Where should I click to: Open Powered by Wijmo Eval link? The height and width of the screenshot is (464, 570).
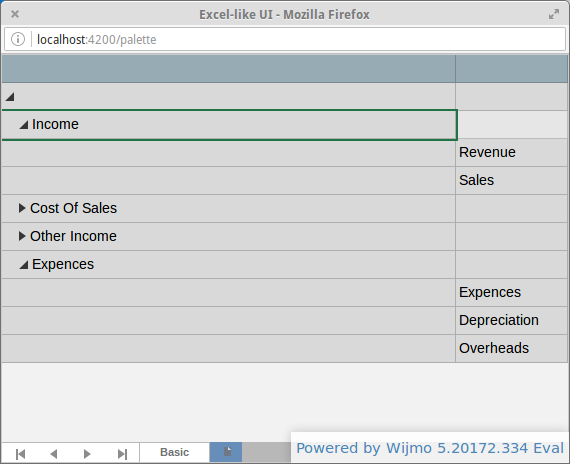click(x=430, y=448)
